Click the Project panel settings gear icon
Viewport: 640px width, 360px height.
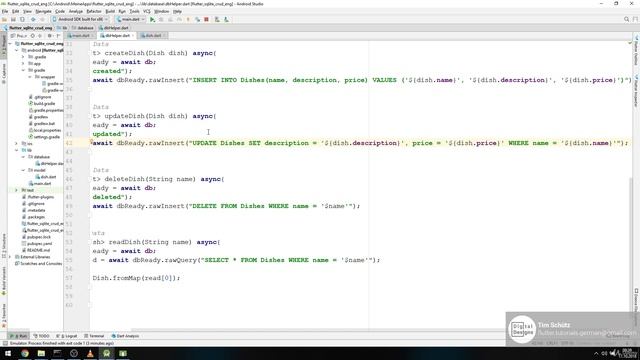tap(50, 36)
